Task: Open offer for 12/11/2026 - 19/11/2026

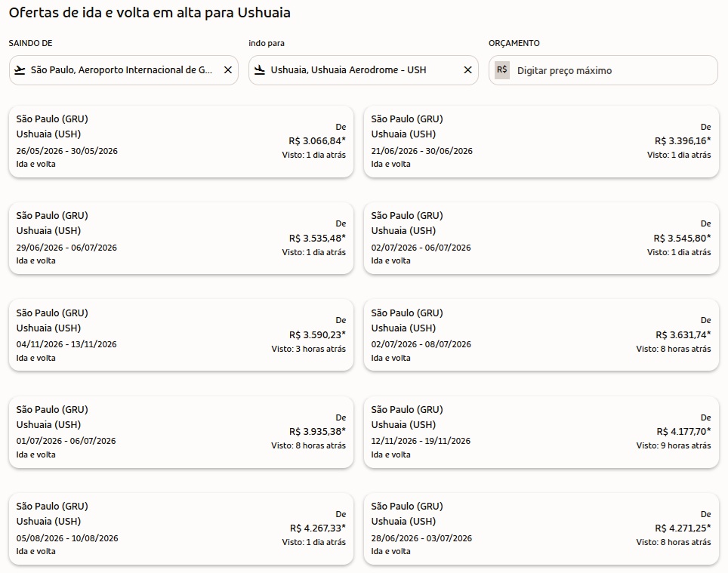Action: [541, 432]
